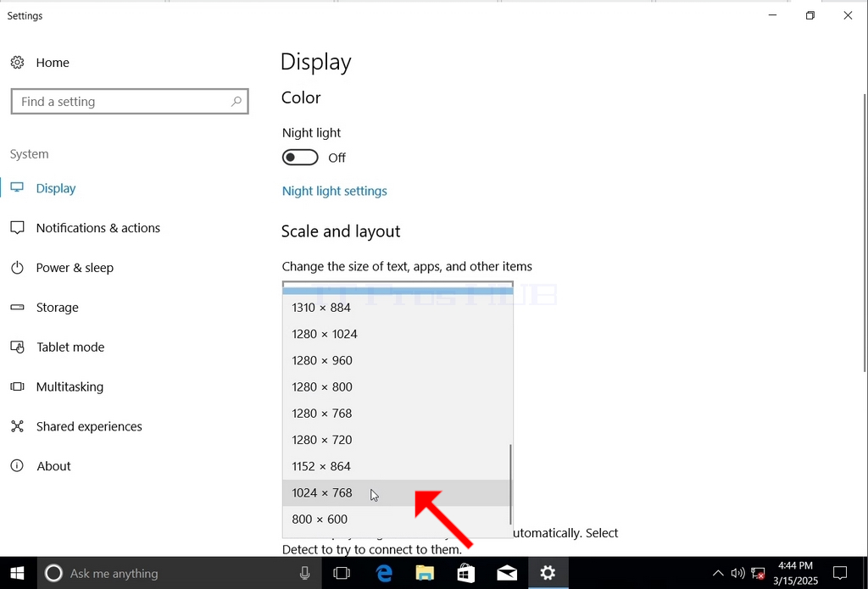
Task: Click the About info icon
Action: coord(17,466)
